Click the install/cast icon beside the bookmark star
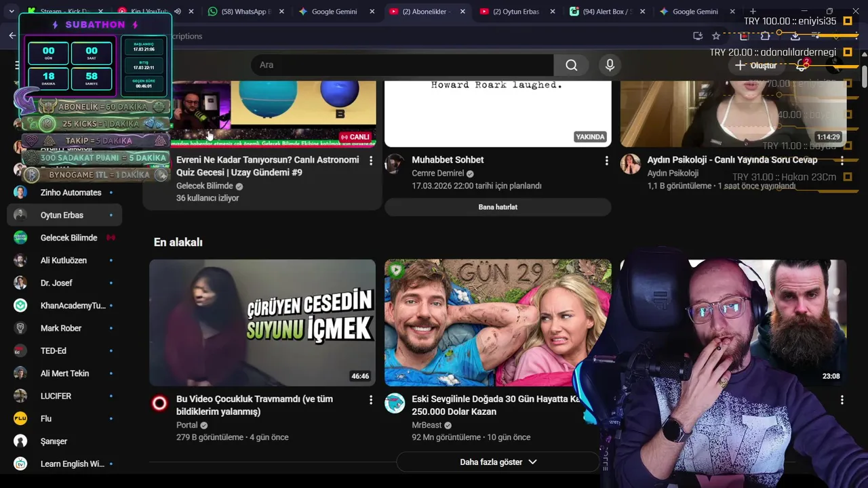Screen dimensions: 868x488 coord(698,36)
